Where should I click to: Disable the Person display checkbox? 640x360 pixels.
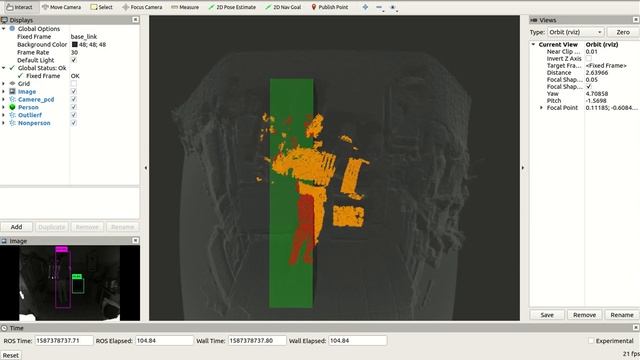pyautogui.click(x=74, y=107)
